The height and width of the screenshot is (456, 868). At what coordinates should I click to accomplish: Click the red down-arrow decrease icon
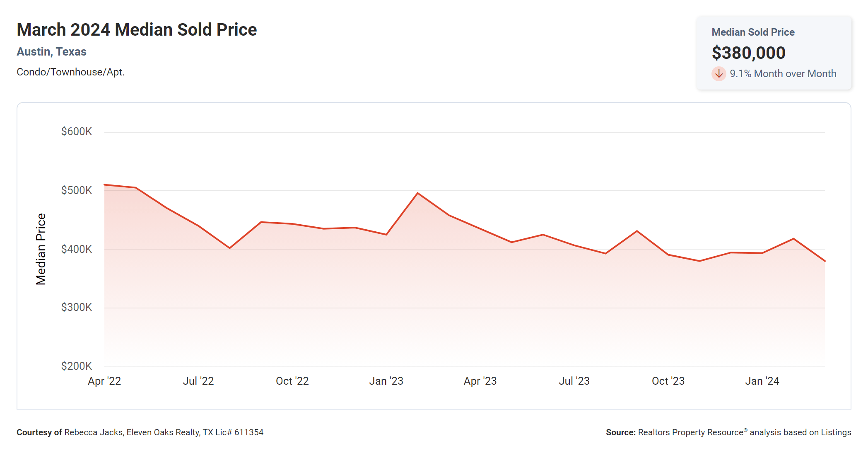point(719,74)
